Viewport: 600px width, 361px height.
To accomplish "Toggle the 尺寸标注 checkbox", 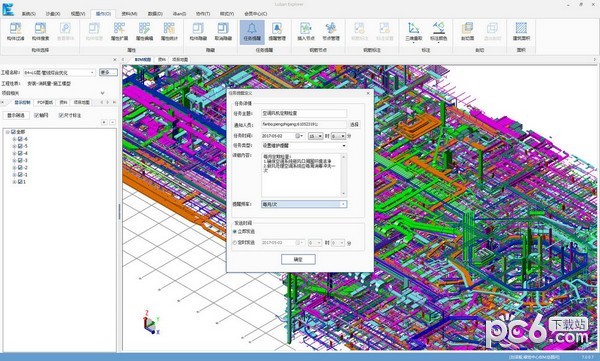I will tap(61, 115).
